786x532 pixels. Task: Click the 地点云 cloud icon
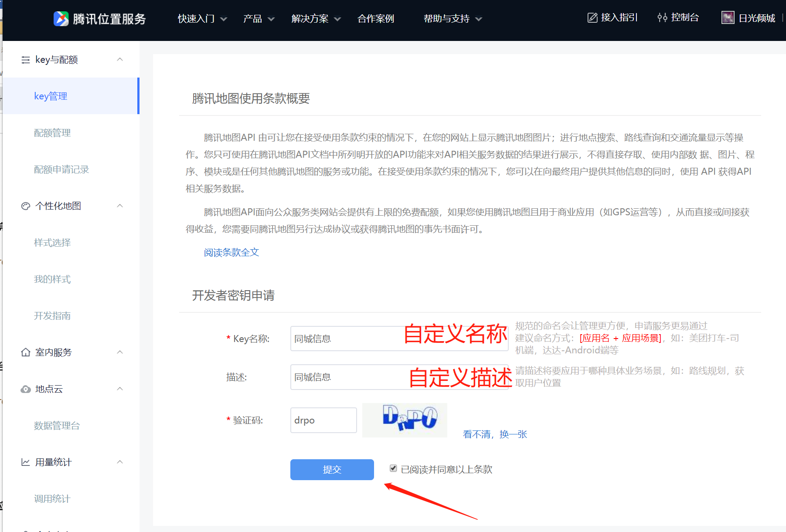pyautogui.click(x=26, y=389)
